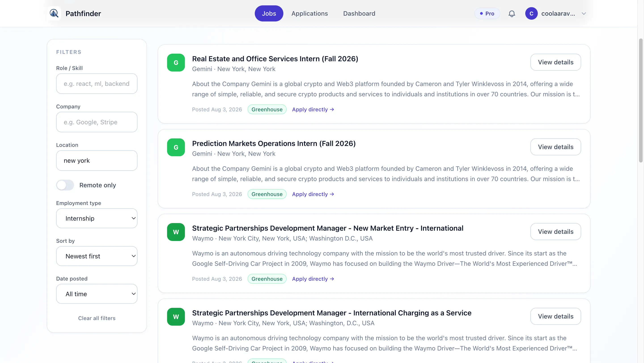
Task: Apply directly to Prediction Markets Operations Intern
Action: pos(313,194)
